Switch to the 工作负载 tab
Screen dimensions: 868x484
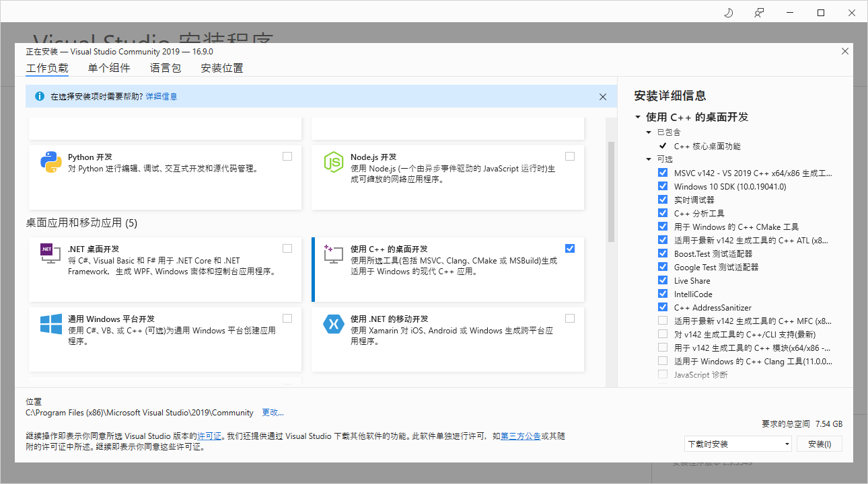point(47,68)
